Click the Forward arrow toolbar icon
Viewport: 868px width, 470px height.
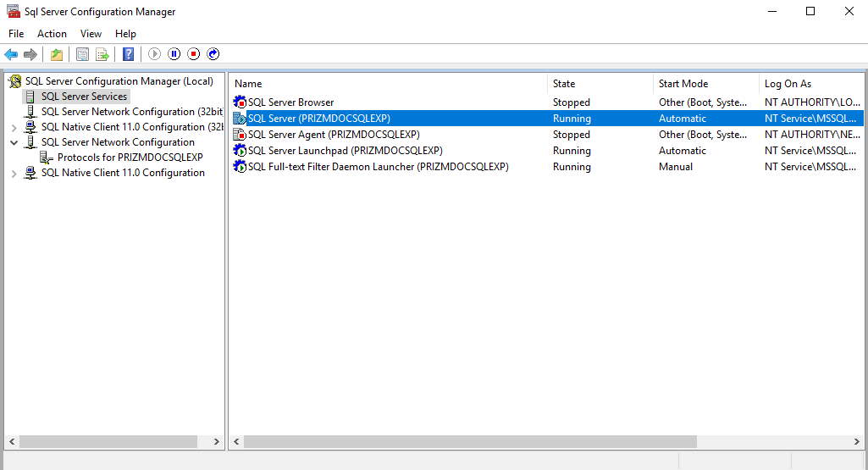tap(30, 54)
